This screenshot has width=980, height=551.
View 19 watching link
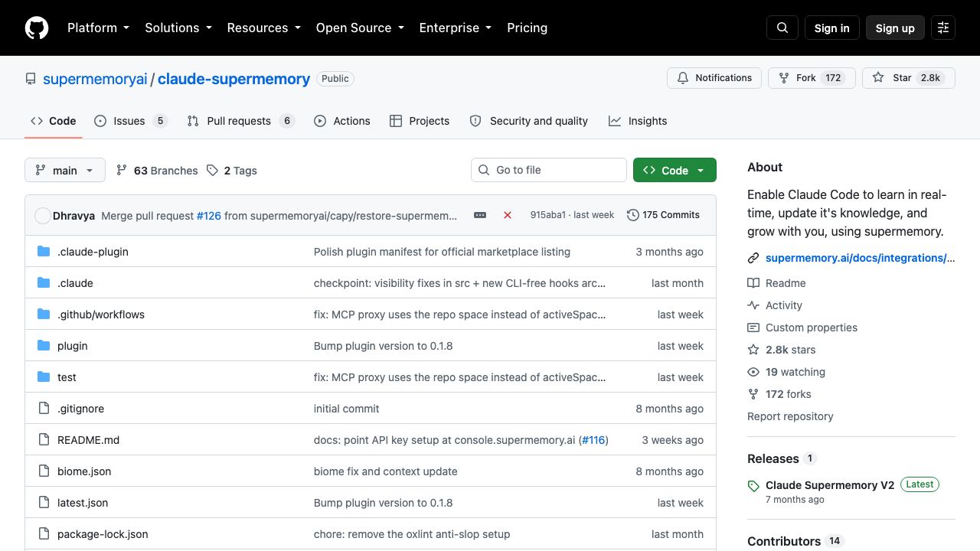(786, 372)
